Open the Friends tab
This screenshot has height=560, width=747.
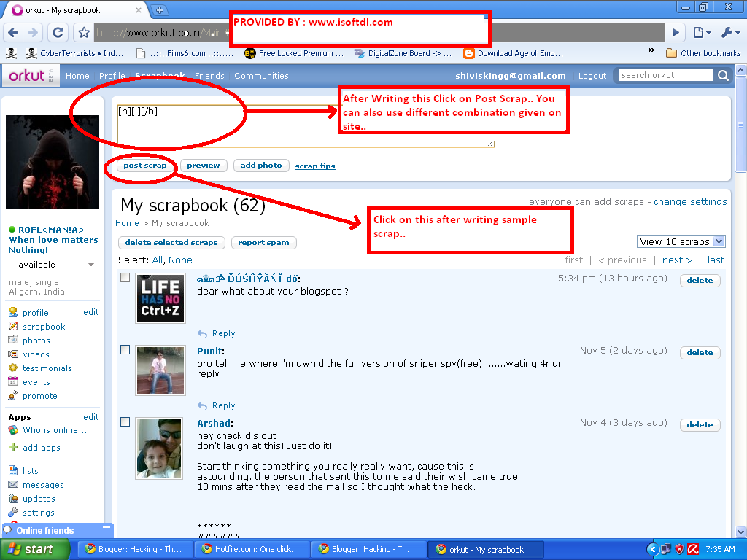point(209,76)
